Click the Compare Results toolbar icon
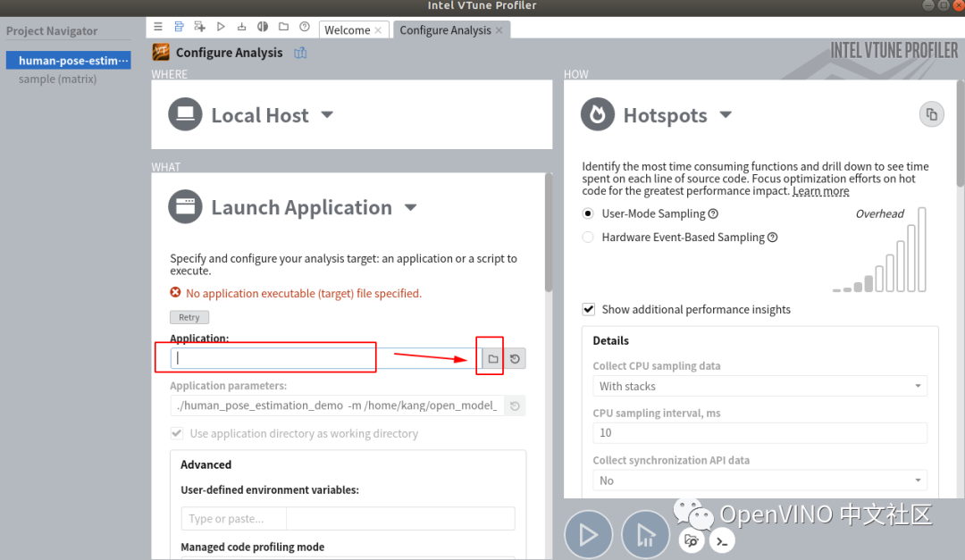Viewport: 965px width, 560px height. tap(263, 27)
